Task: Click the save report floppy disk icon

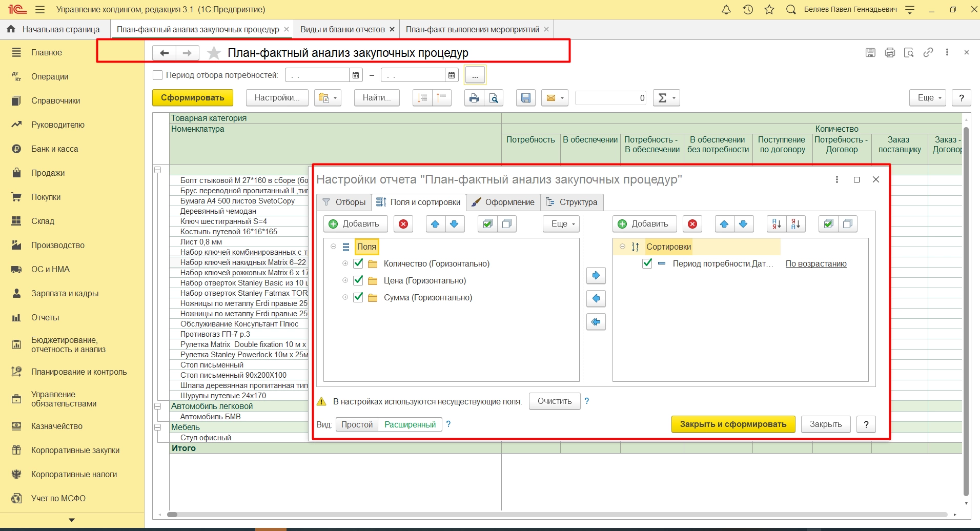Action: tap(525, 98)
